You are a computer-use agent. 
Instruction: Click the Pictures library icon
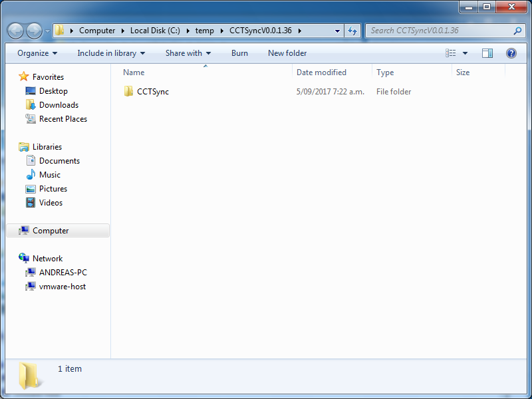point(31,189)
